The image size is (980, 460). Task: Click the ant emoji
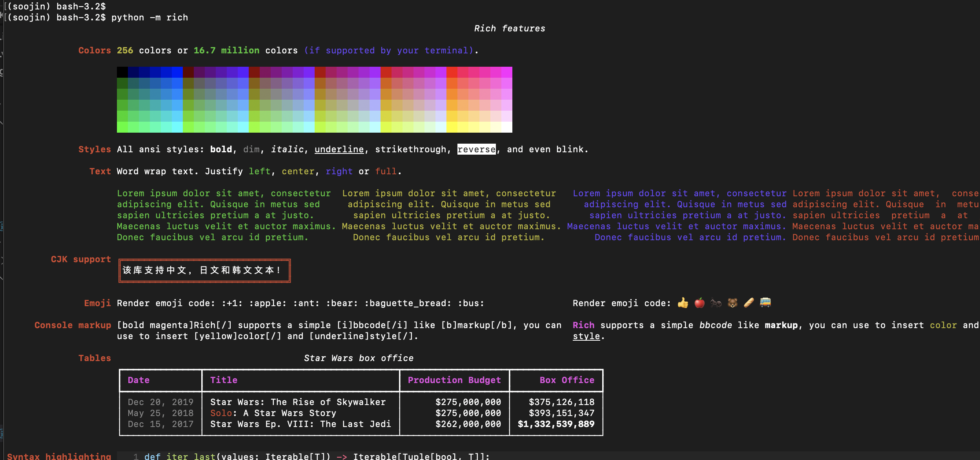click(716, 303)
